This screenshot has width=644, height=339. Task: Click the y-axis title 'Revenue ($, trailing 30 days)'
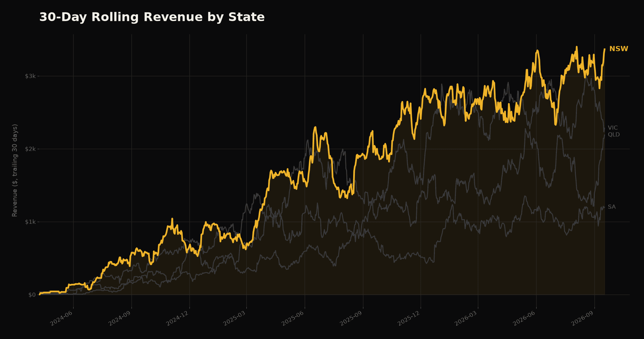15,170
